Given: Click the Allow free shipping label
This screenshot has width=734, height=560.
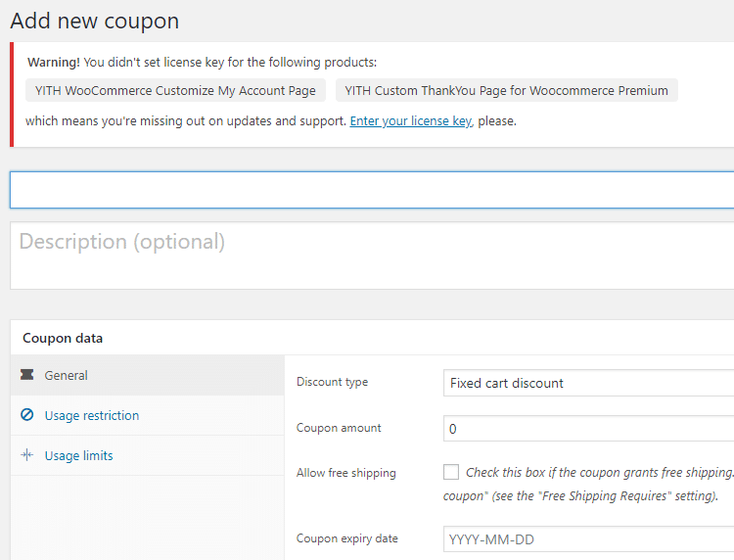Looking at the screenshot, I should (345, 473).
